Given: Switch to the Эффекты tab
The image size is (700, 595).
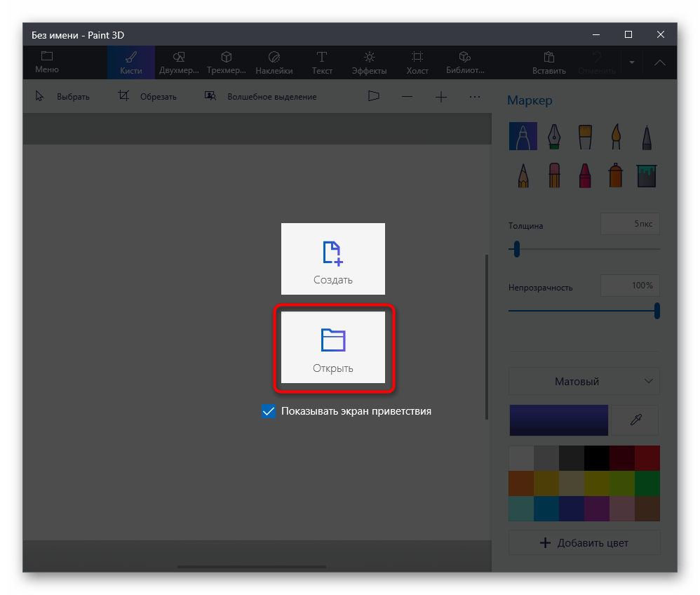Looking at the screenshot, I should (369, 62).
